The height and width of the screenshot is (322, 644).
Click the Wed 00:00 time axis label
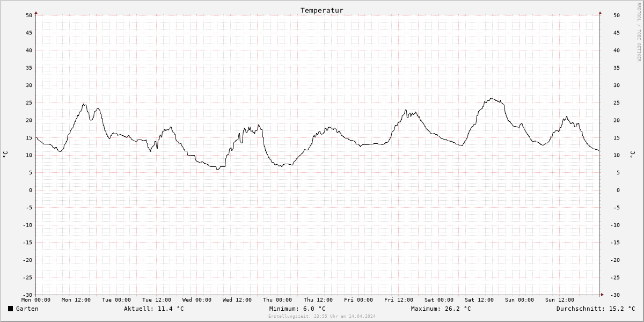click(197, 300)
